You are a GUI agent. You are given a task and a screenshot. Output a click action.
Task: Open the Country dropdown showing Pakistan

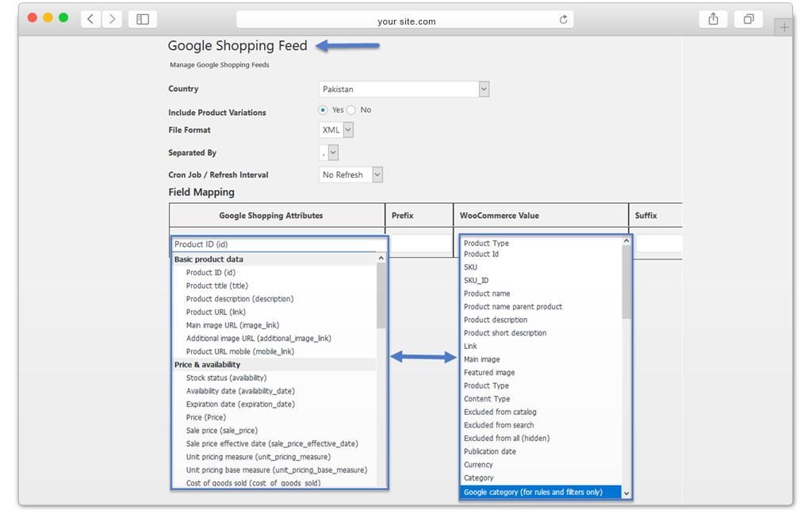(x=404, y=89)
